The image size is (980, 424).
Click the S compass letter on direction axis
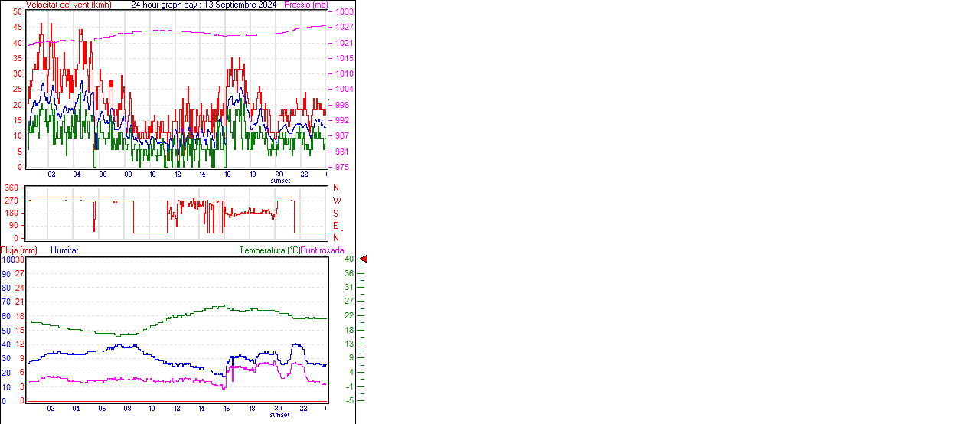tap(335, 213)
